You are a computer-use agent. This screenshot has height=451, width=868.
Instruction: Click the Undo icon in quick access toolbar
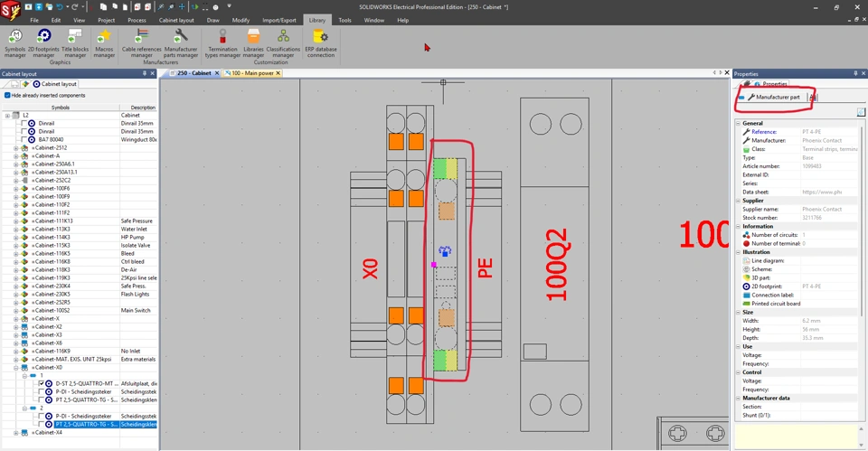pos(60,7)
